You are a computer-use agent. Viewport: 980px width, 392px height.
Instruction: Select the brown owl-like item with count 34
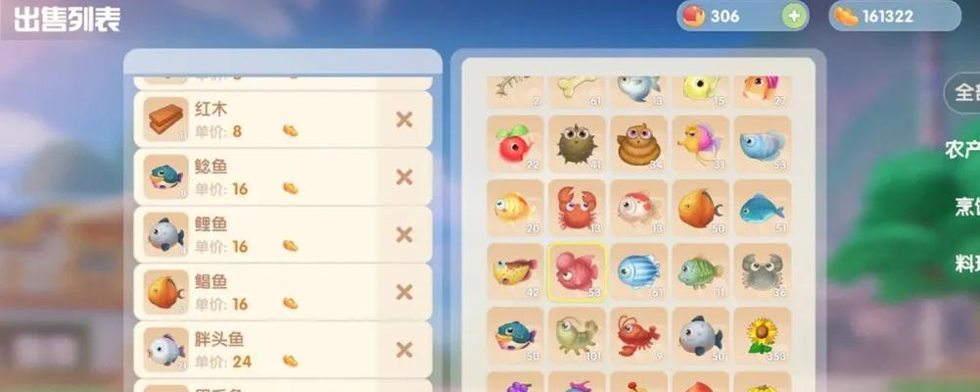(638, 144)
